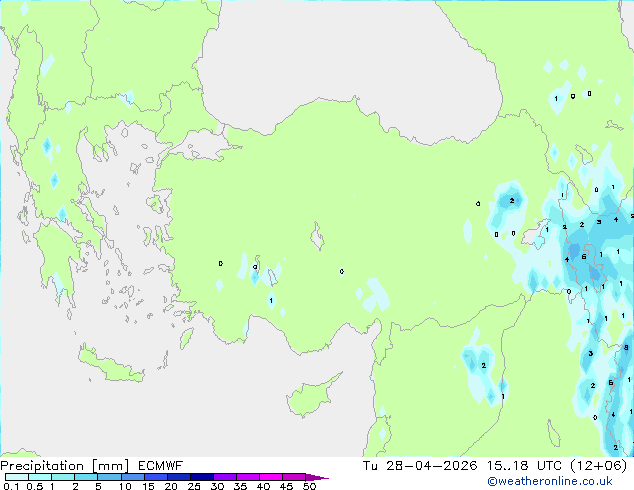
Task: Select the 1–2 mm legend color swatch
Action: tap(63, 477)
